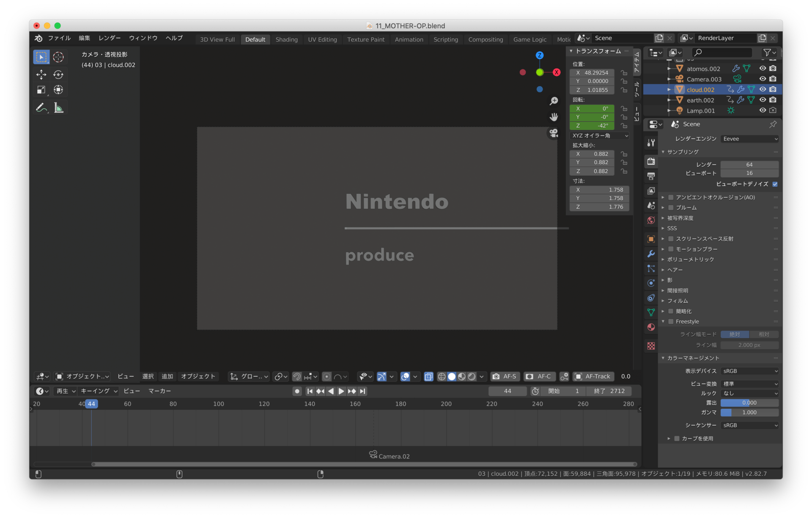Screen dimensions: 812x518
Task: Click the outliner search field
Action: click(x=722, y=52)
